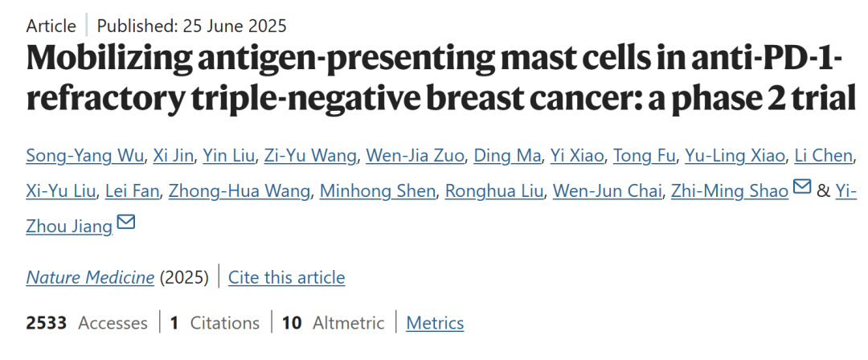Open the Nature Medicine journal link
The height and width of the screenshot is (360, 868).
(x=90, y=277)
